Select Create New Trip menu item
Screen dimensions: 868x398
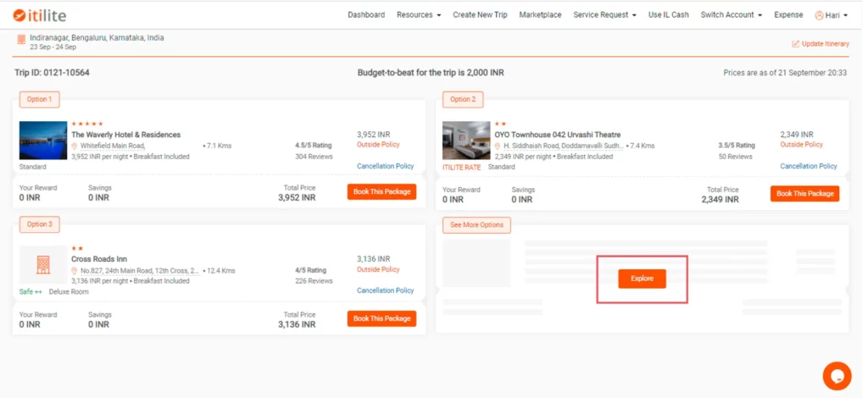point(480,15)
